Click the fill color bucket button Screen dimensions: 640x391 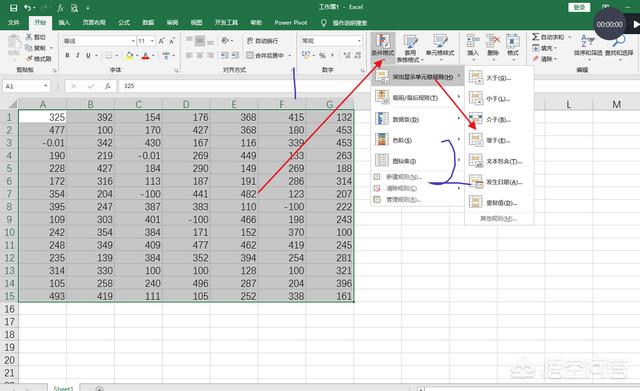tap(129, 56)
